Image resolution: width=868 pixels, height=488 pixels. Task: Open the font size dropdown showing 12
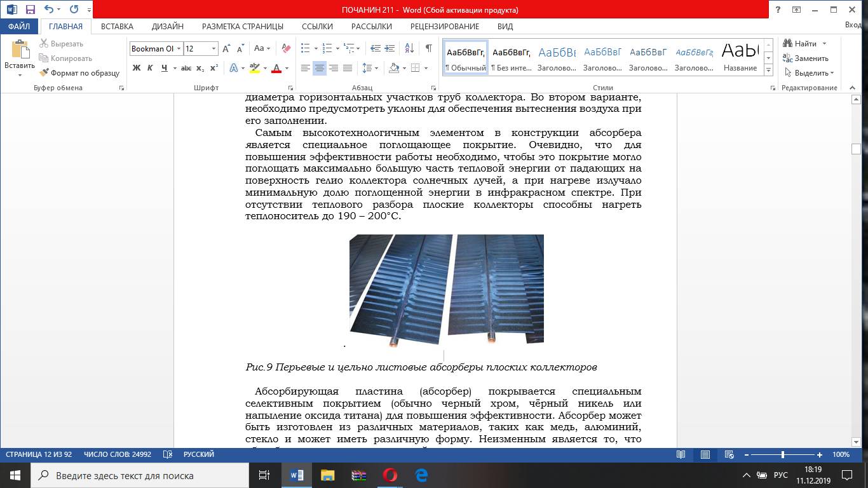click(214, 48)
